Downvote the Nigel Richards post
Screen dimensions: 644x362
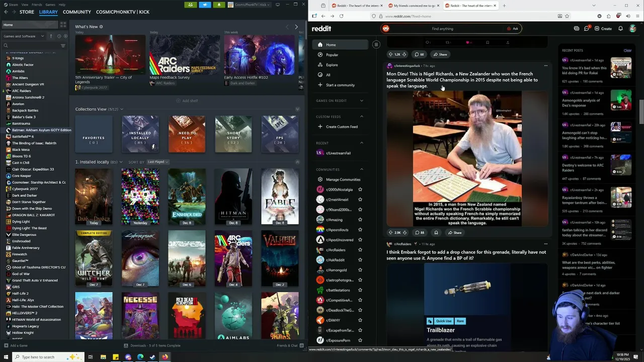coord(405,233)
